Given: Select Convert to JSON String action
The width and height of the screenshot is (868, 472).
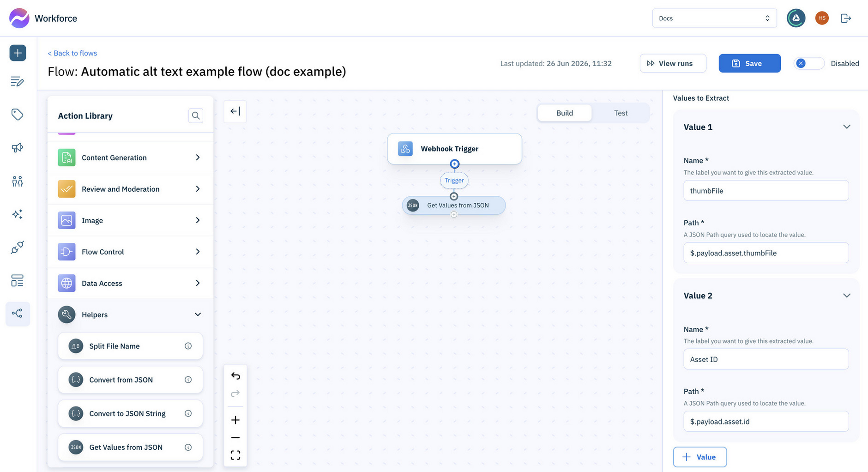Looking at the screenshot, I should [x=130, y=413].
